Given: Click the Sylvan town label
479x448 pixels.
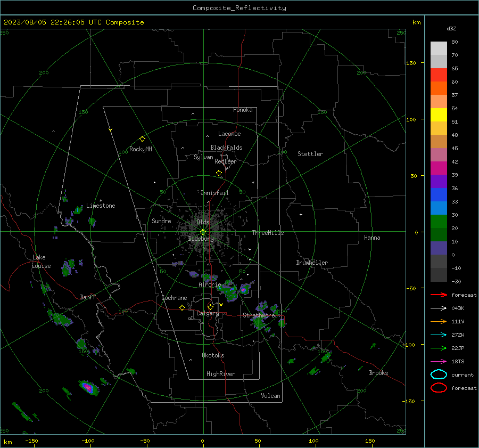Looking at the screenshot, I should pos(203,157).
